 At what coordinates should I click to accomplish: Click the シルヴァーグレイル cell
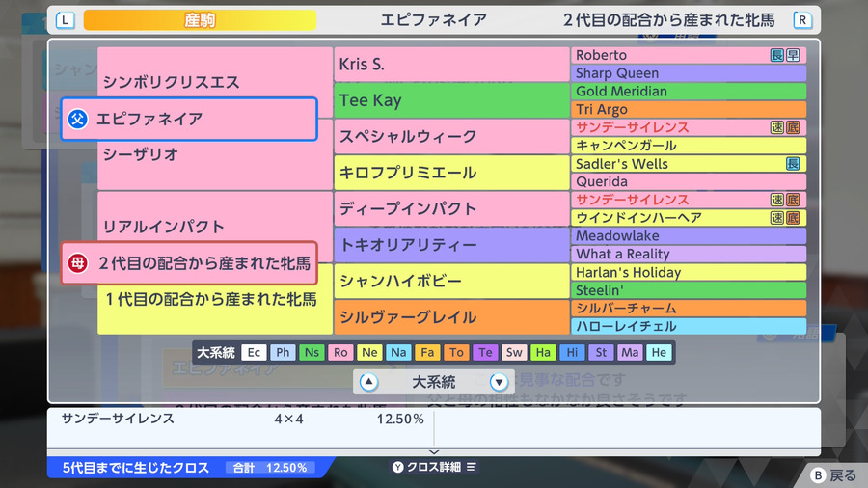451,316
